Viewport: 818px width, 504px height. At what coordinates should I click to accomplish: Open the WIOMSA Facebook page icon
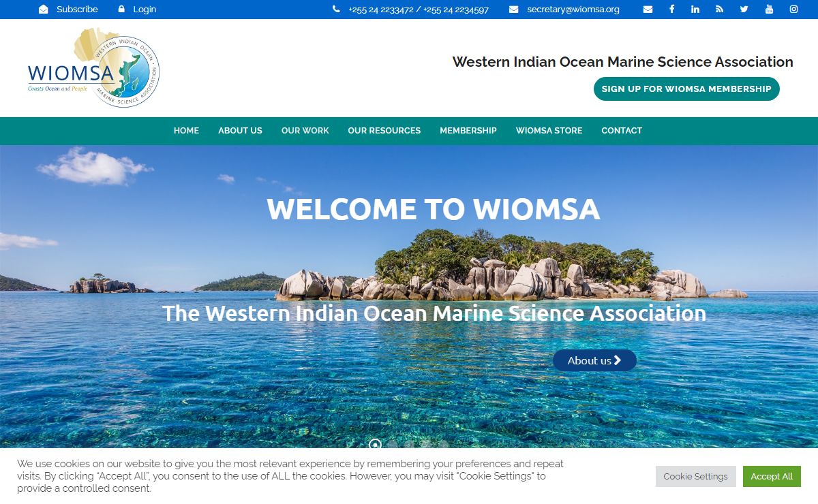671,10
